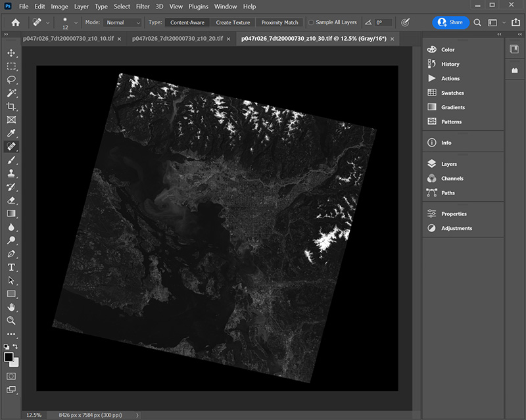Click the Home icon in options bar
The image size is (526, 420).
click(16, 22)
